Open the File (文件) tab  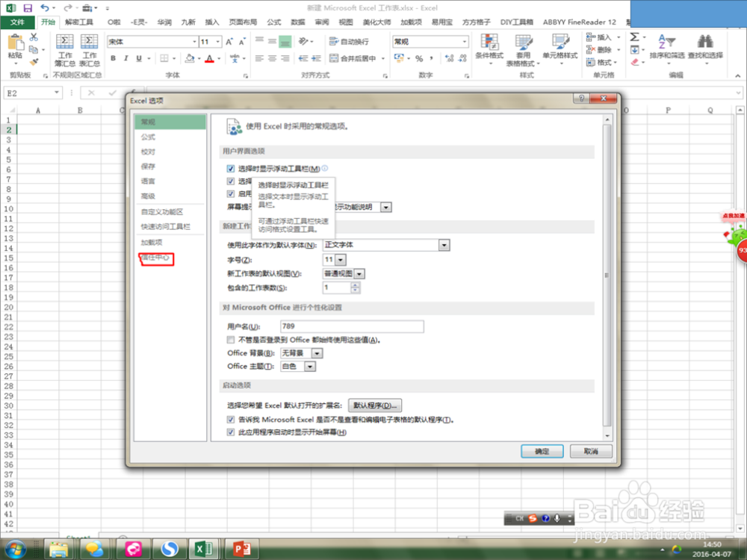point(17,22)
